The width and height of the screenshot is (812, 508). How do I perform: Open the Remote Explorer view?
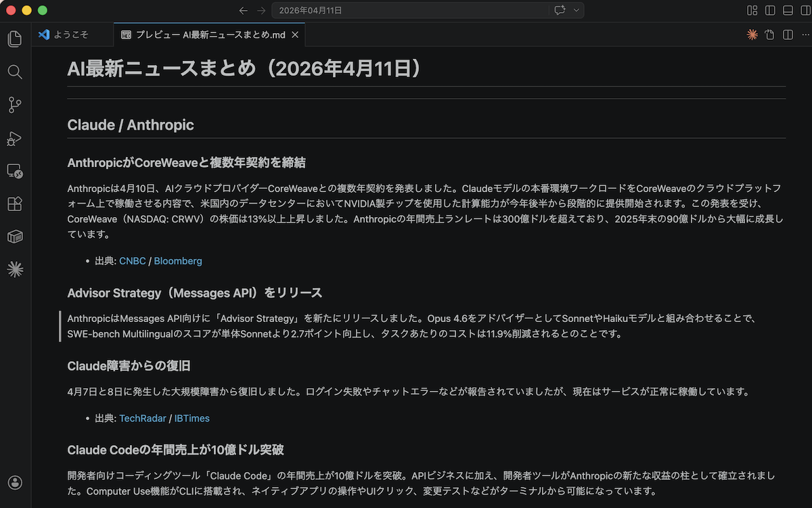pos(15,171)
